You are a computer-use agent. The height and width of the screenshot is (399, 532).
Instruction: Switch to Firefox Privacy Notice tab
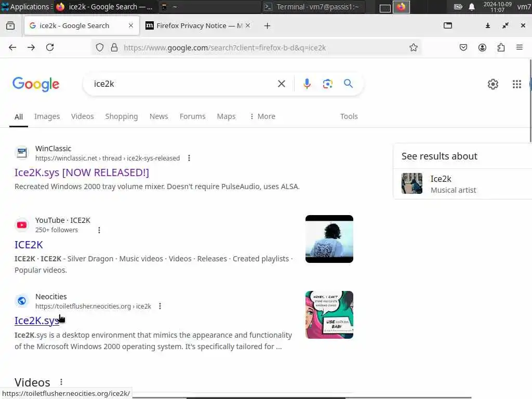[198, 26]
